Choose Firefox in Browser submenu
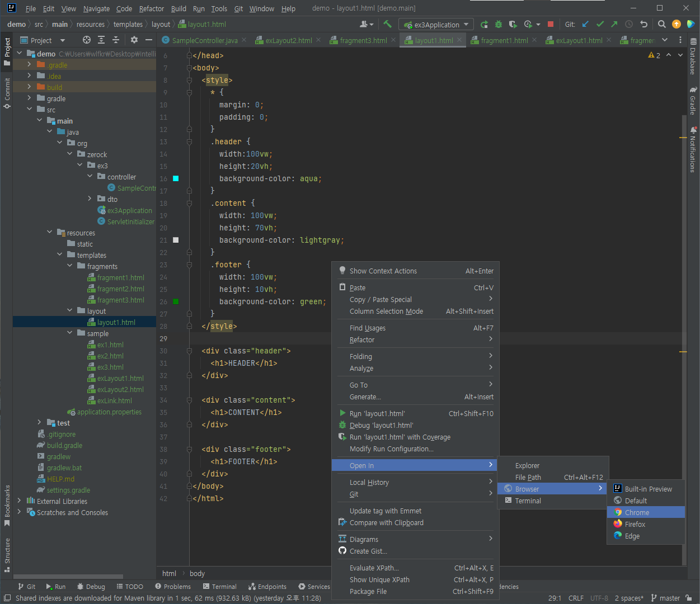 646,524
